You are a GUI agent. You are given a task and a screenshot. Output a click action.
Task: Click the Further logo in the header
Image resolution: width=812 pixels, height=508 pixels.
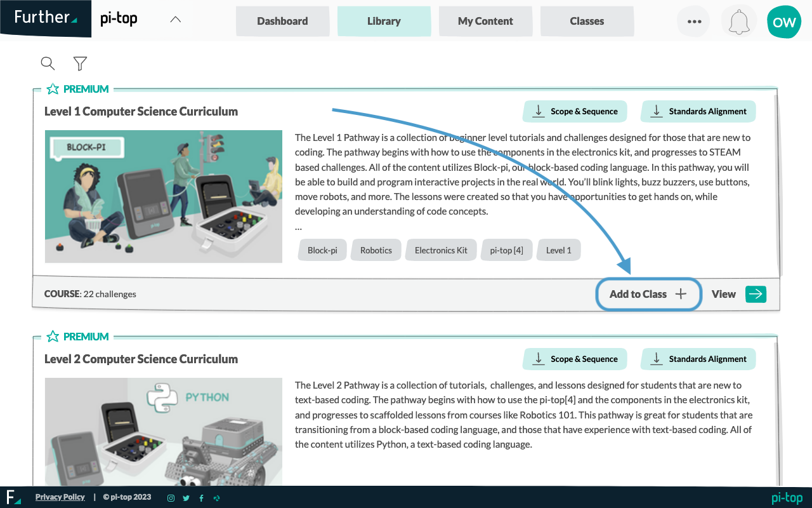pos(46,18)
